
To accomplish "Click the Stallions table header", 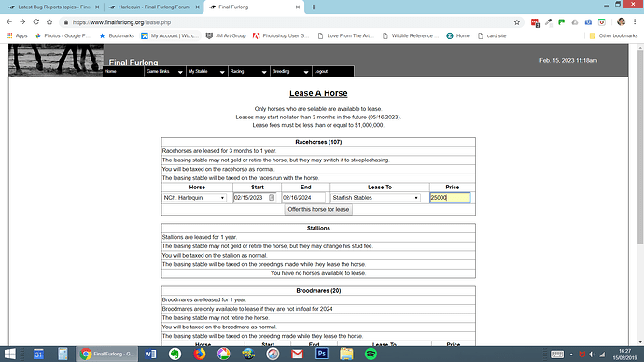I will [x=318, y=228].
